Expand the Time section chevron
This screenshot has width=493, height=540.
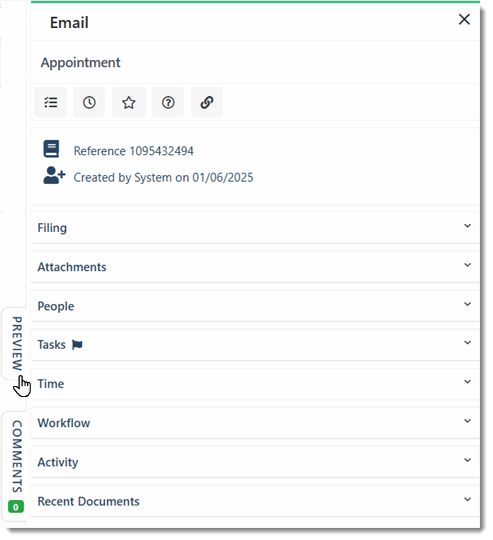pyautogui.click(x=467, y=382)
